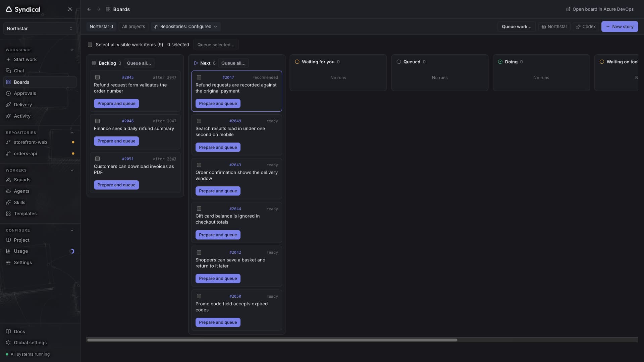Image resolution: width=644 pixels, height=362 pixels.
Task: Open Backlog Queue all... menu
Action: (139, 63)
